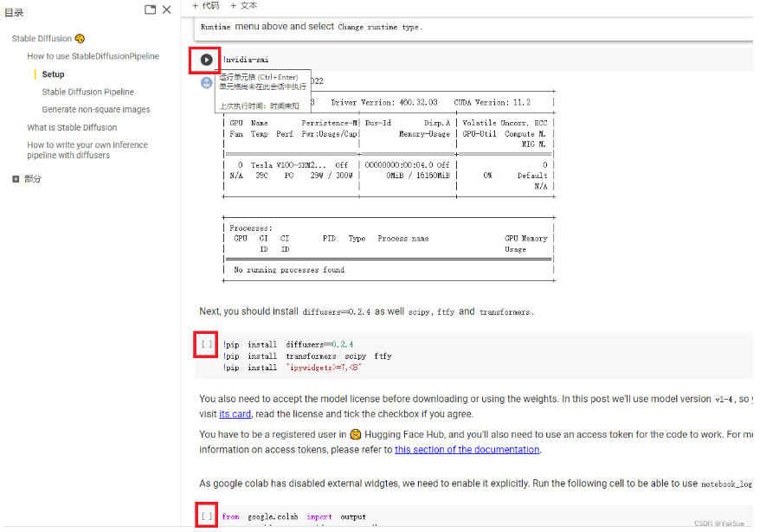This screenshot has width=766, height=532.
Task: Click the pip install transformers scipy ftfy line
Action: (x=307, y=356)
